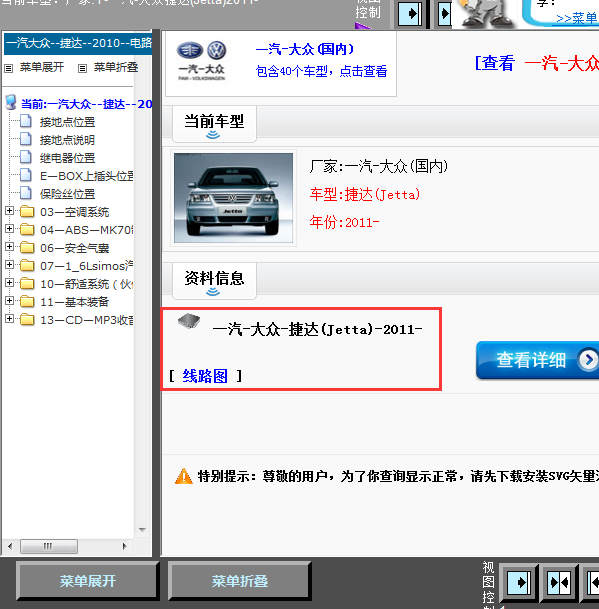This screenshot has width=599, height=609.
Task: Open the 保险丝位置 document
Action: [67, 194]
